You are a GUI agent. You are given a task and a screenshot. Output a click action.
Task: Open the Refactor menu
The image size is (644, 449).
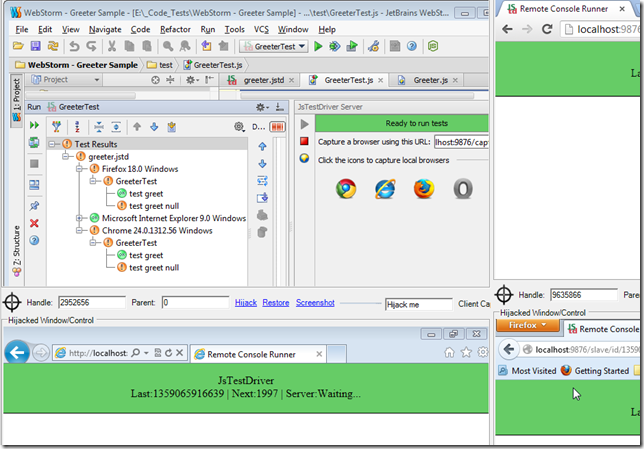(x=175, y=30)
